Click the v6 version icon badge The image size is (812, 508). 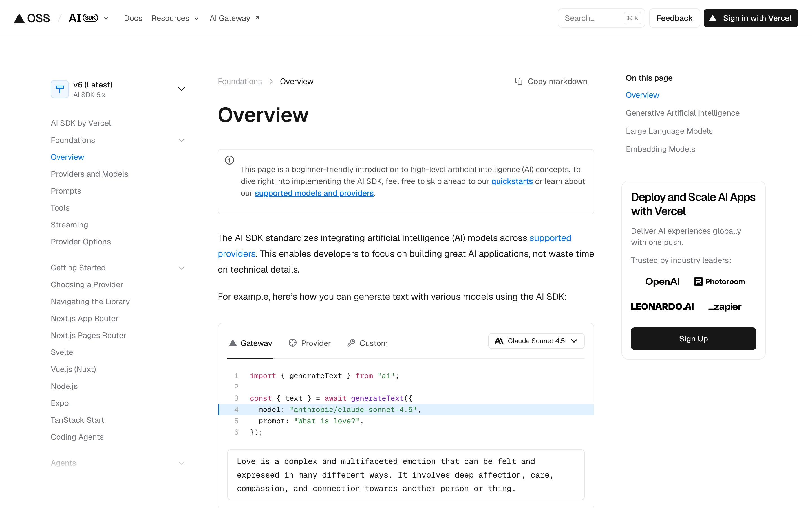60,89
